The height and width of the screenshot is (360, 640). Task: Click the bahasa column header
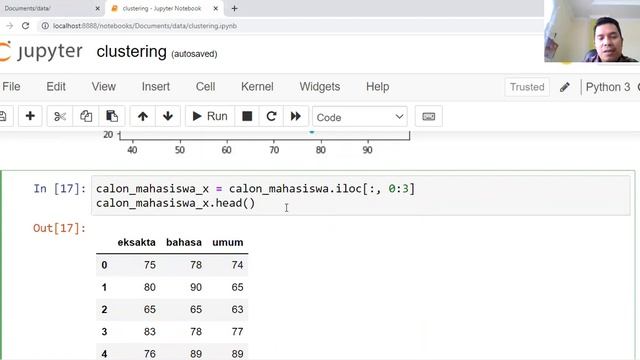[184, 242]
